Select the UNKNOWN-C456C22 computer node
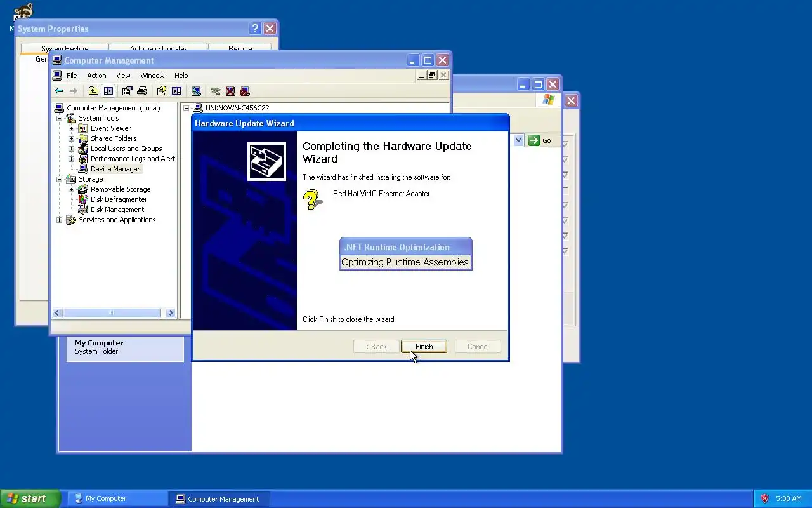This screenshot has width=812, height=508. coord(237,108)
